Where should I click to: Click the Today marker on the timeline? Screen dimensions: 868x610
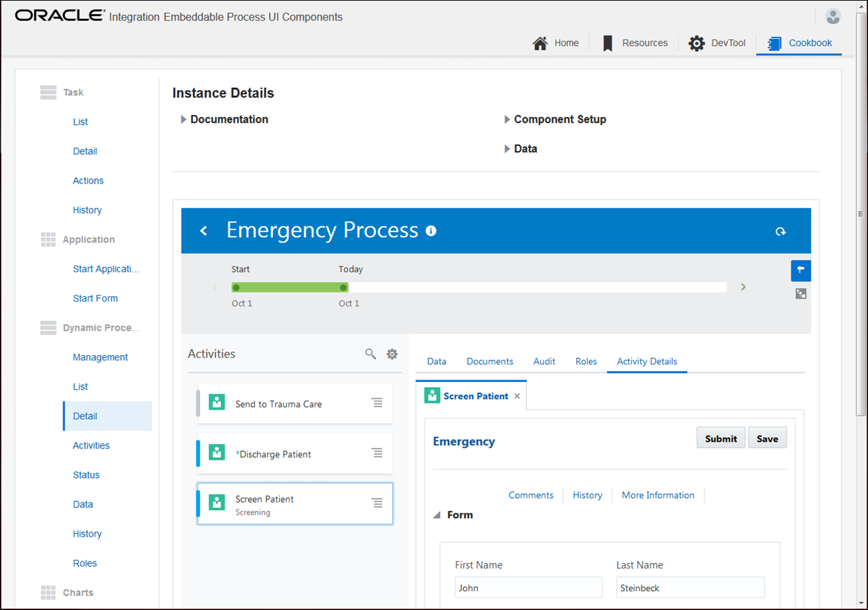pyautogui.click(x=343, y=288)
